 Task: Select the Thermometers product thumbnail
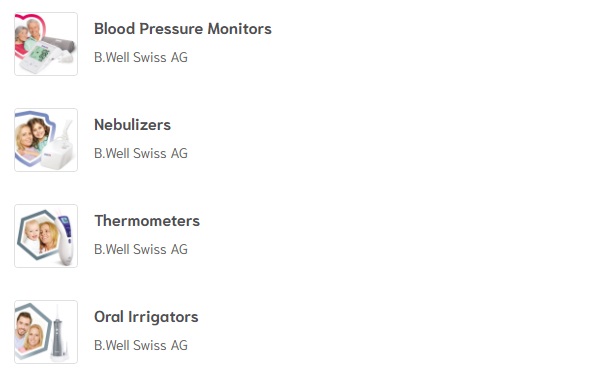46,236
